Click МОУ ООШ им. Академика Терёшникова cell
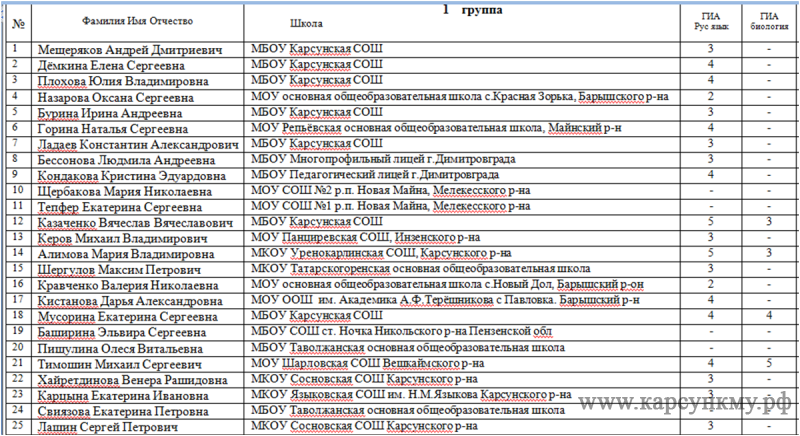Screen dimensions: 800x436 (x=445, y=300)
